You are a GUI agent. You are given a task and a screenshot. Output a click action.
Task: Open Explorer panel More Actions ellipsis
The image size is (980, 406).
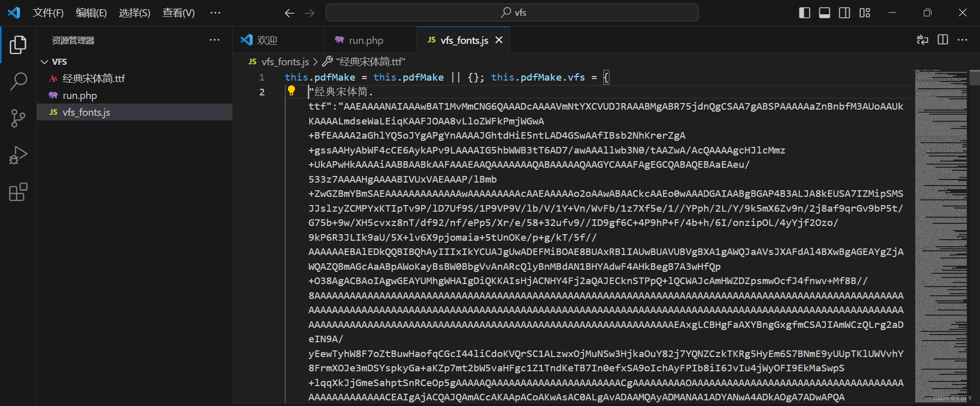tap(215, 40)
